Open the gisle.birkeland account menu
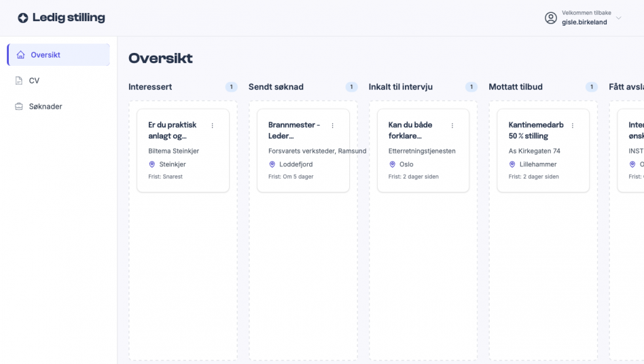The image size is (644, 364). [x=584, y=22]
